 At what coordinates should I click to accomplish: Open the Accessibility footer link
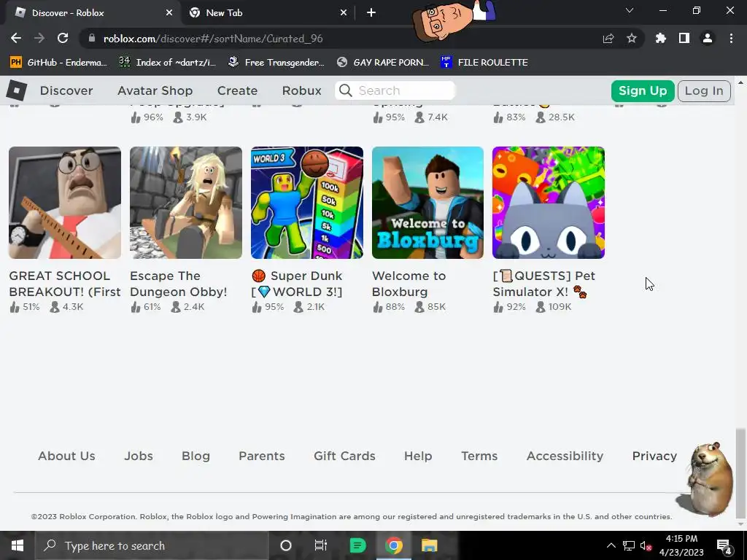coord(565,456)
